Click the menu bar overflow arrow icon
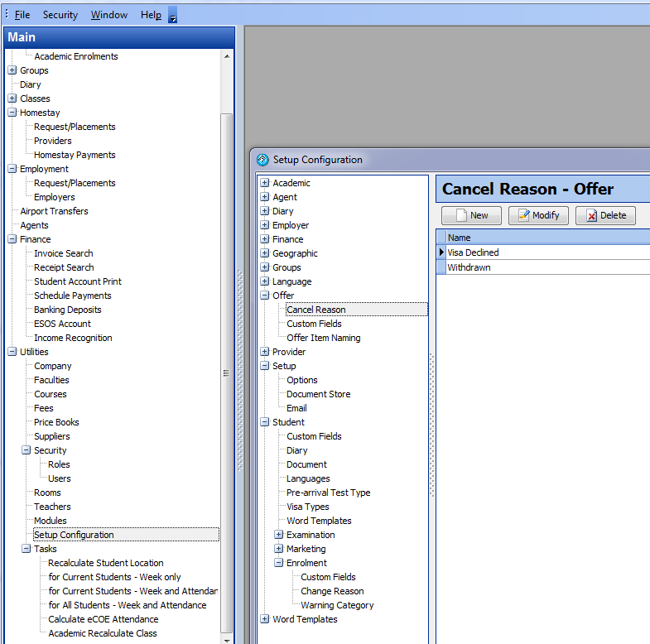 [x=172, y=17]
